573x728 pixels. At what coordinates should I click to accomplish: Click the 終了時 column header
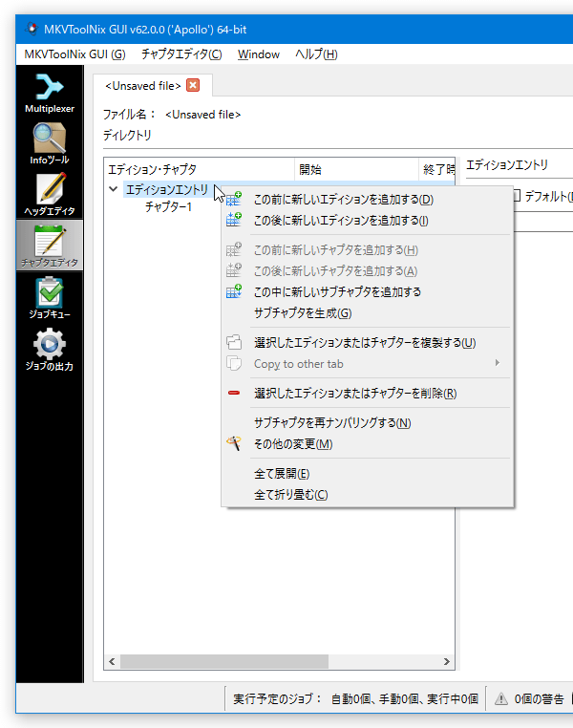437,169
